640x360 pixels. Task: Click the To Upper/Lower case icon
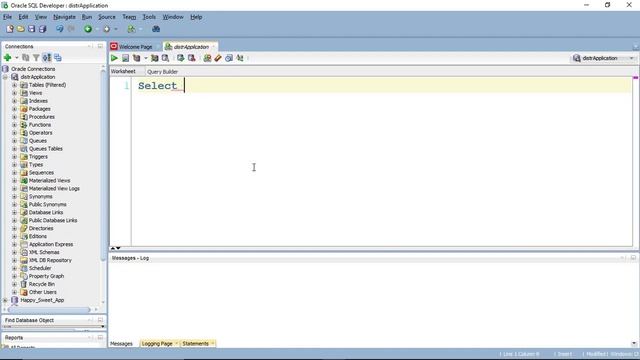(x=240, y=58)
